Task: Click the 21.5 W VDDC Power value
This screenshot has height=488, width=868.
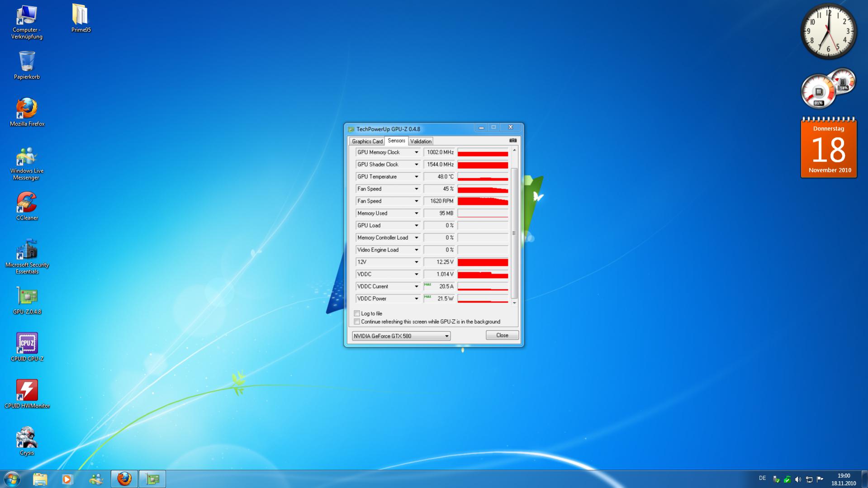Action: pyautogui.click(x=439, y=299)
